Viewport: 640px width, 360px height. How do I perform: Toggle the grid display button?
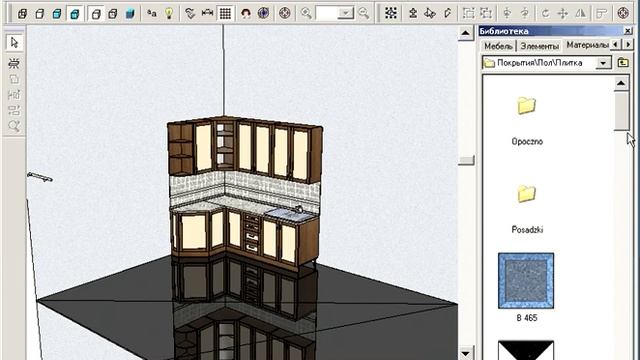pos(225,13)
